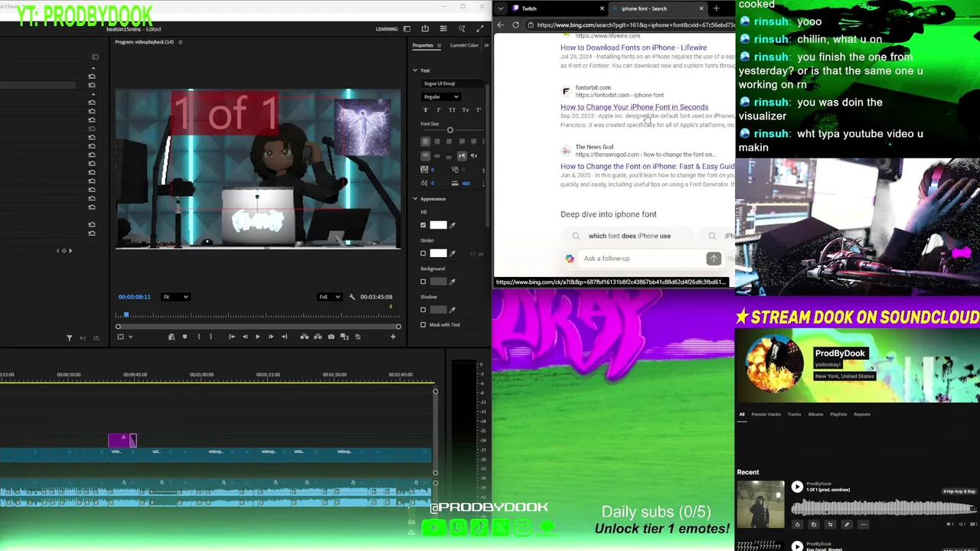Pick stroke color with the eyedropper

(x=452, y=253)
